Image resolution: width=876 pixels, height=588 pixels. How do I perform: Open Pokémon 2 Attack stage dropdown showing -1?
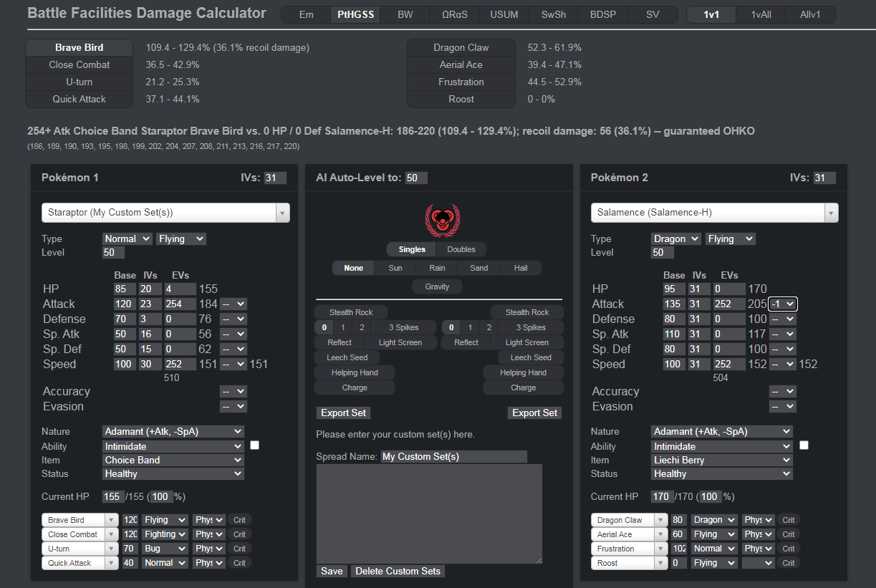tap(783, 304)
